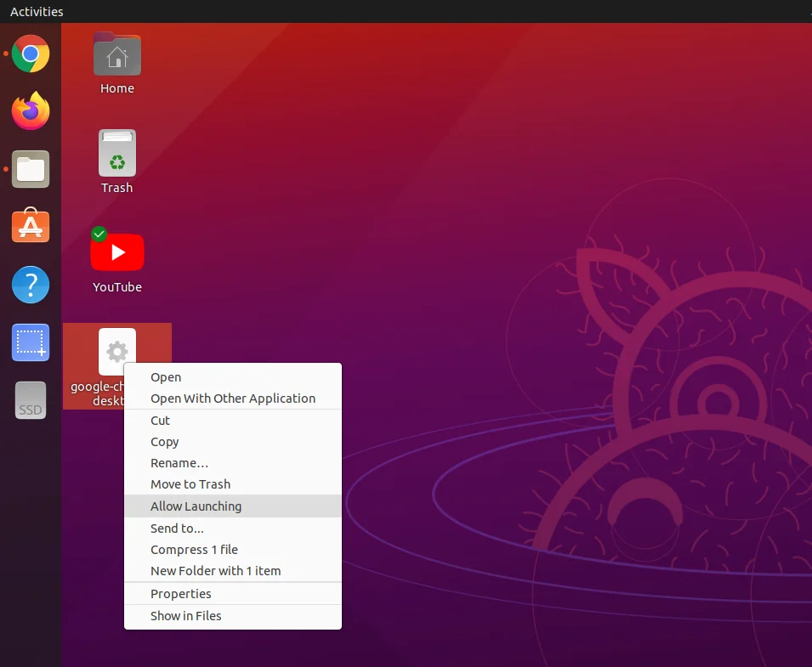Image resolution: width=812 pixels, height=667 pixels.
Task: Copy the selected file
Action: tap(164, 441)
